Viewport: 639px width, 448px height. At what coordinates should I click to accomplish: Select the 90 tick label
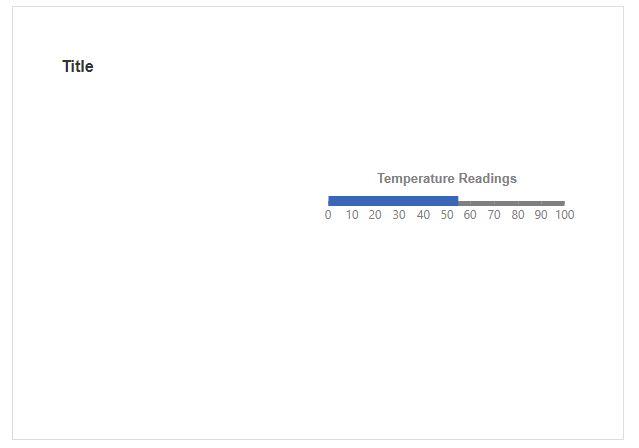tap(541, 215)
